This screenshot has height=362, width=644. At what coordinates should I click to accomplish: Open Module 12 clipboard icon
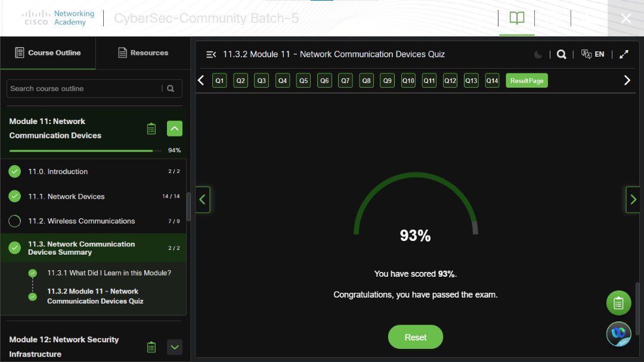[x=151, y=347]
